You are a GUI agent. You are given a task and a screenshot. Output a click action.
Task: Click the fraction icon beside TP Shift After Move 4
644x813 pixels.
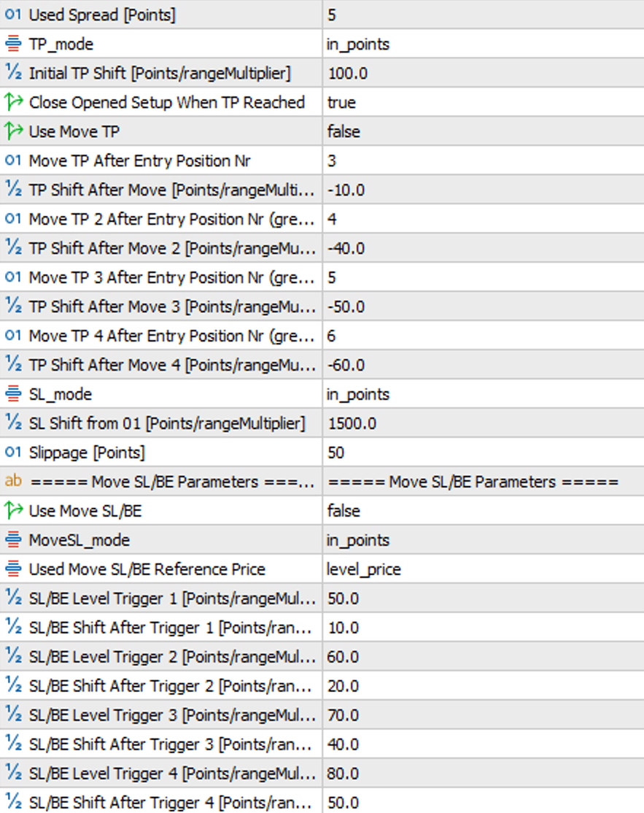13,364
